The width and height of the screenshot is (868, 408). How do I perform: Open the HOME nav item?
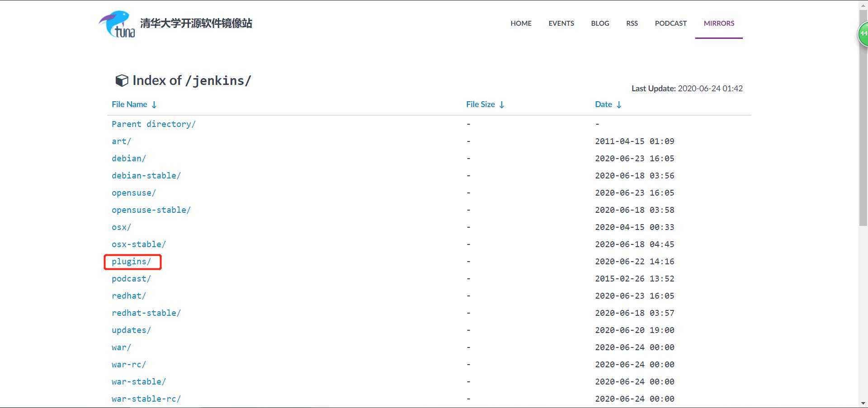[x=521, y=23]
